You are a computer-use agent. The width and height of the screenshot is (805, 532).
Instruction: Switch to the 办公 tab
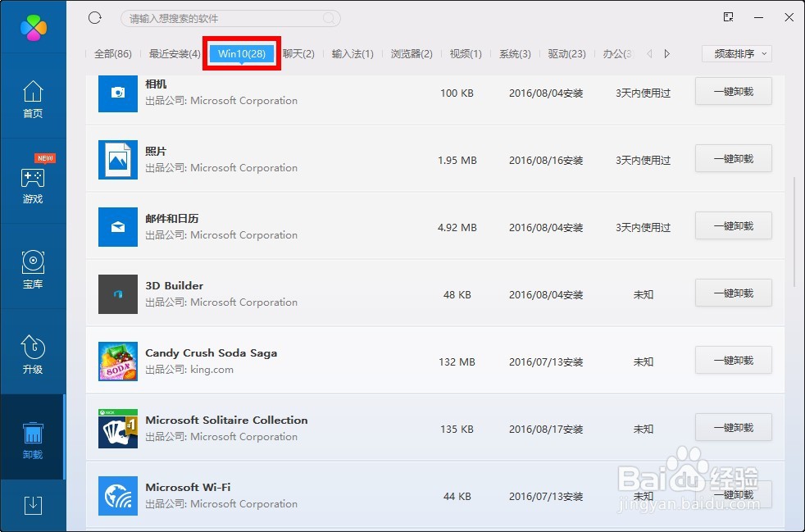pos(618,54)
